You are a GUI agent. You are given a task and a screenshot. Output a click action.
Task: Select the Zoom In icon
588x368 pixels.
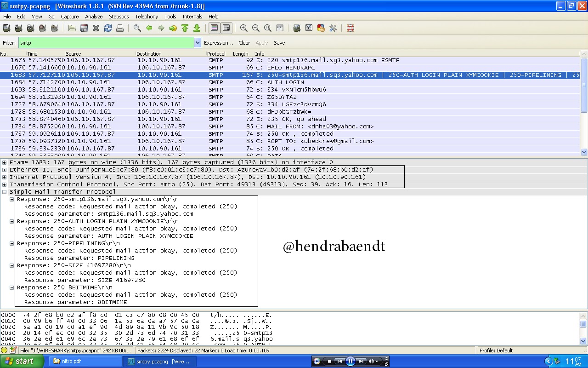[x=243, y=28]
